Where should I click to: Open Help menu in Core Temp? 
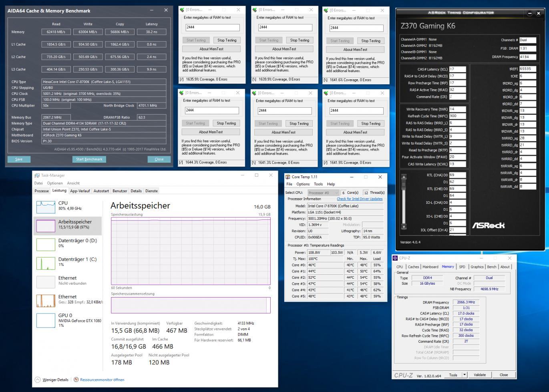331,184
